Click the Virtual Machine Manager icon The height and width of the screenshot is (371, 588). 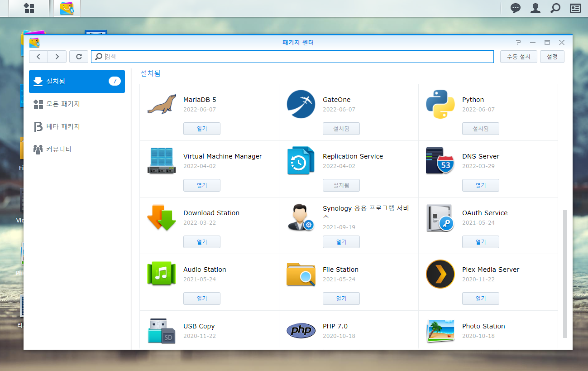coord(162,161)
